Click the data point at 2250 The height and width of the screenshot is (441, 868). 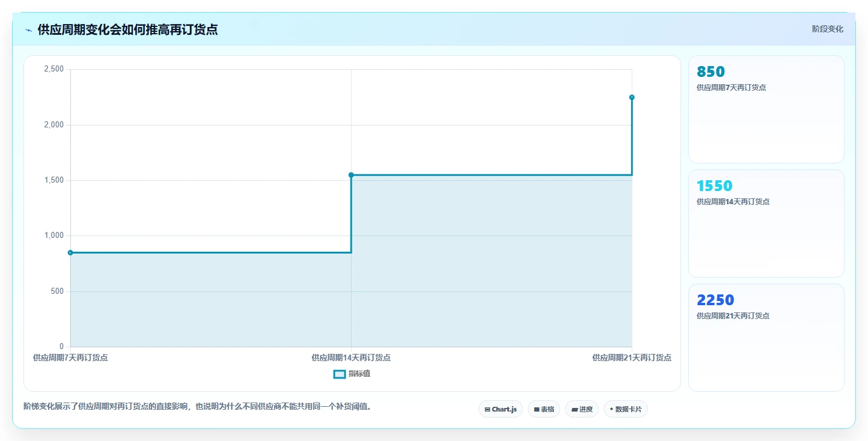(x=632, y=97)
